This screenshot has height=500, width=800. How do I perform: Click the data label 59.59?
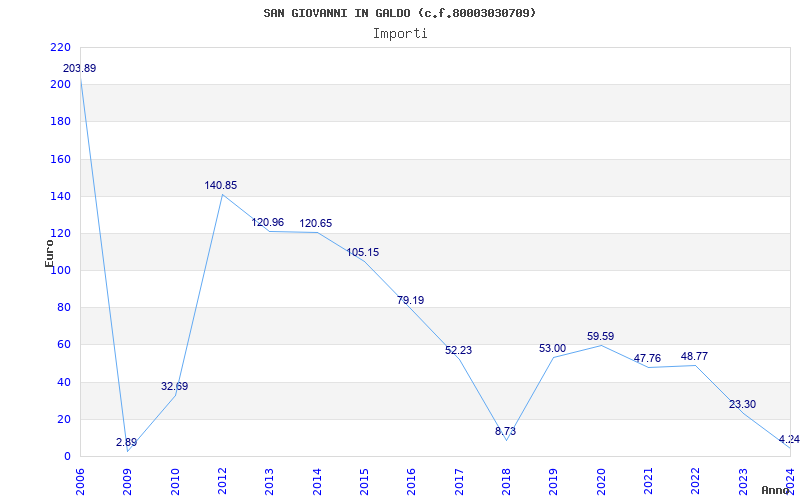tap(601, 337)
